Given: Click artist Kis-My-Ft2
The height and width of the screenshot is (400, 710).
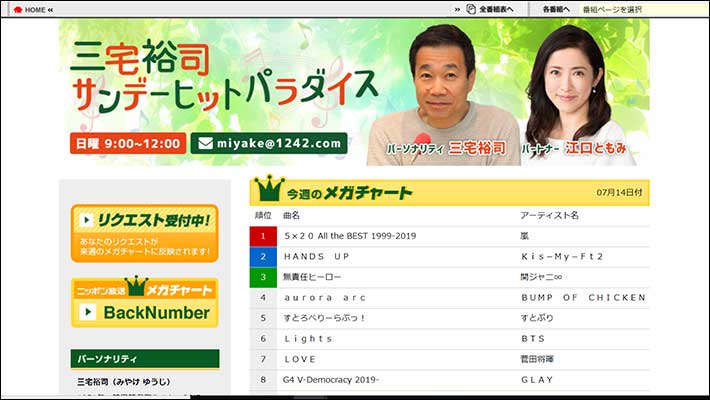Looking at the screenshot, I should click(562, 256).
